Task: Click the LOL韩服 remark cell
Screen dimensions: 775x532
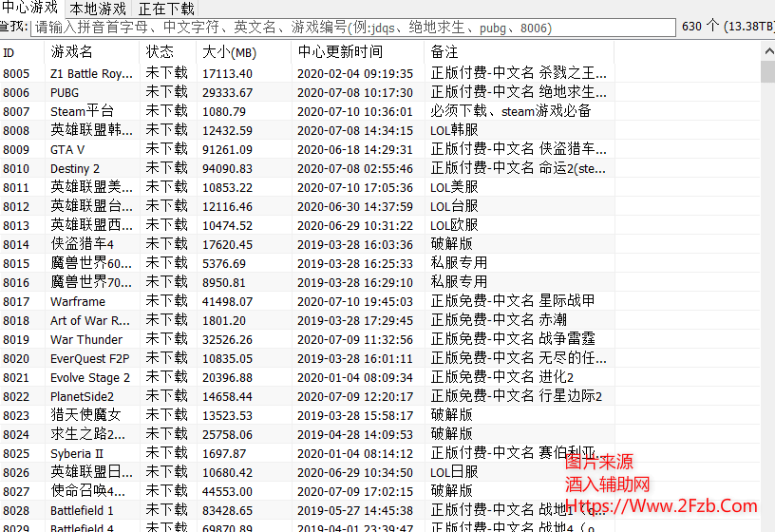Action: [454, 130]
